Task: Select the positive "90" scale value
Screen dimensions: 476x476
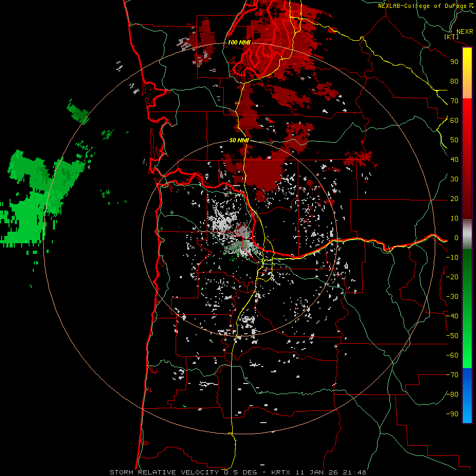Action: [x=454, y=62]
